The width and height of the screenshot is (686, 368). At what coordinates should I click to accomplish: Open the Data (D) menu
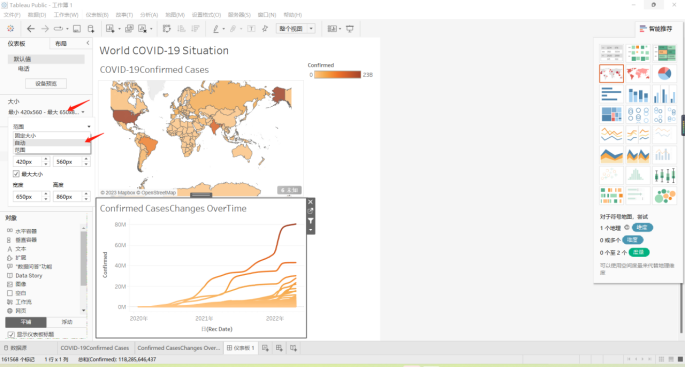pyautogui.click(x=37, y=15)
